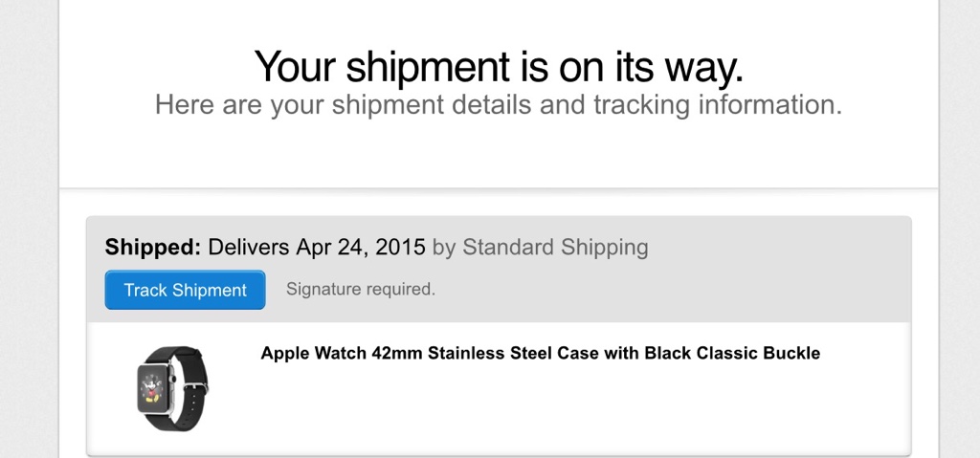
Task: Click the blue Track Shipment button
Action: (x=185, y=291)
